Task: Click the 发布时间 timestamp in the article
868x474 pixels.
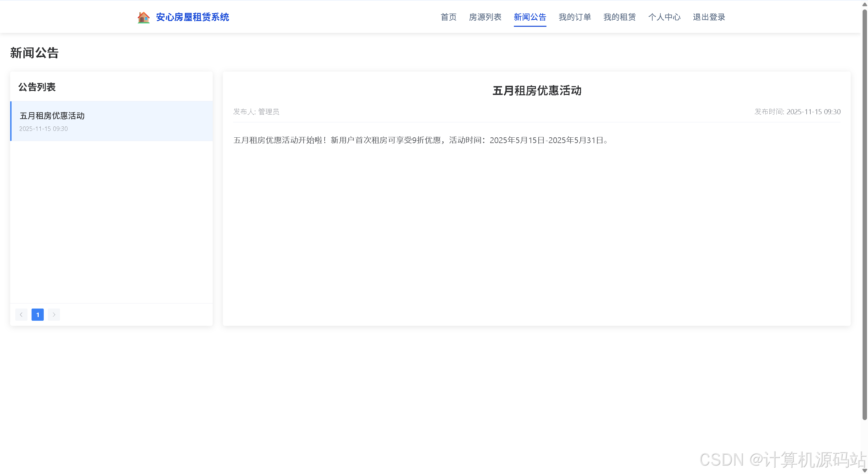Action: click(797, 112)
